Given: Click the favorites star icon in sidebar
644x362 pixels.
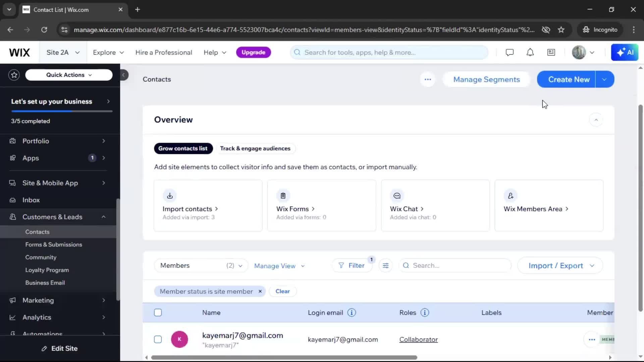Looking at the screenshot, I should (14, 75).
